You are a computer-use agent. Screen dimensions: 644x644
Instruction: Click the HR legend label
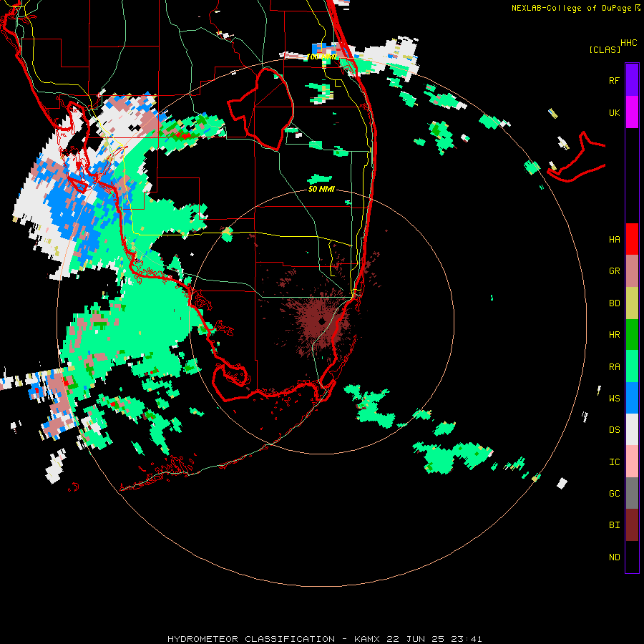[614, 335]
